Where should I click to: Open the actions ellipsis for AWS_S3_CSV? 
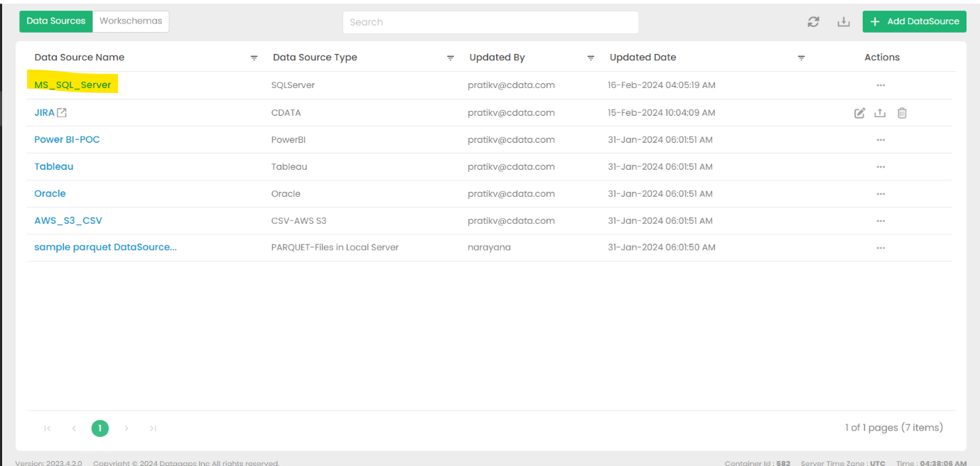pos(881,221)
